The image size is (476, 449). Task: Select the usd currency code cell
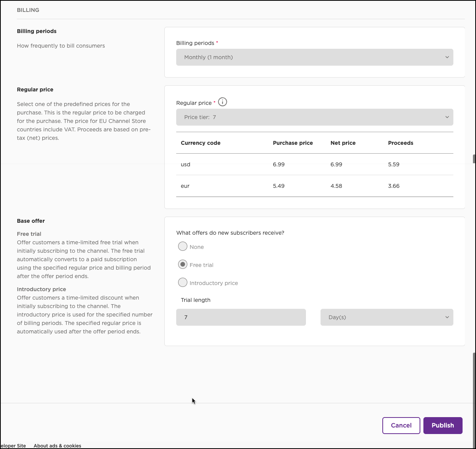[185, 164]
